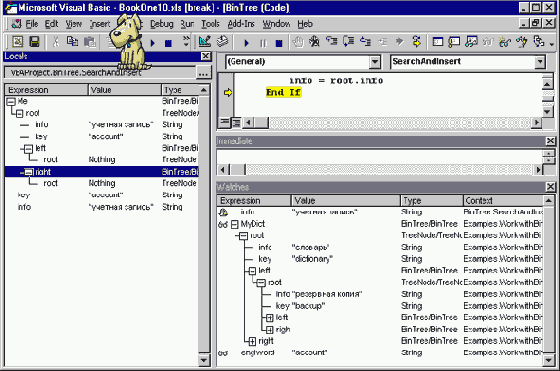
Task: Click the call stack ellipsis button
Action: [x=203, y=74]
